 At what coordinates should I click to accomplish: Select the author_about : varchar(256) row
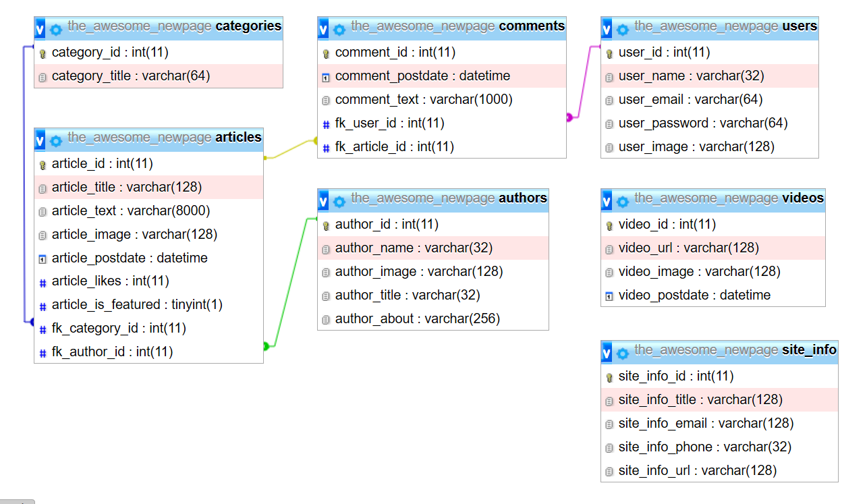click(x=433, y=318)
